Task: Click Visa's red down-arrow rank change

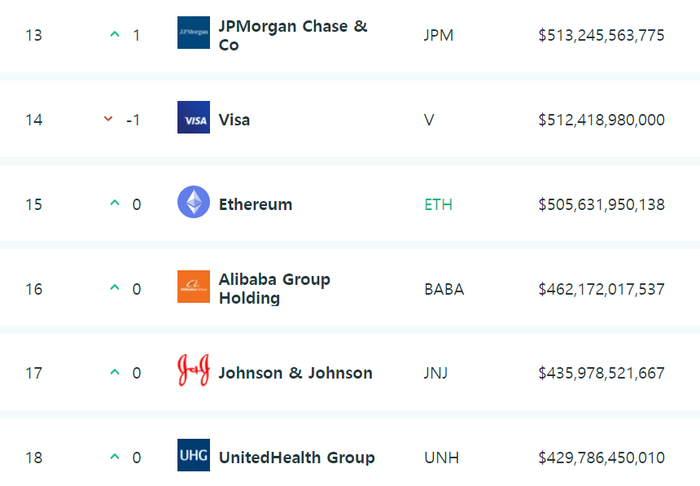Action: [x=108, y=119]
